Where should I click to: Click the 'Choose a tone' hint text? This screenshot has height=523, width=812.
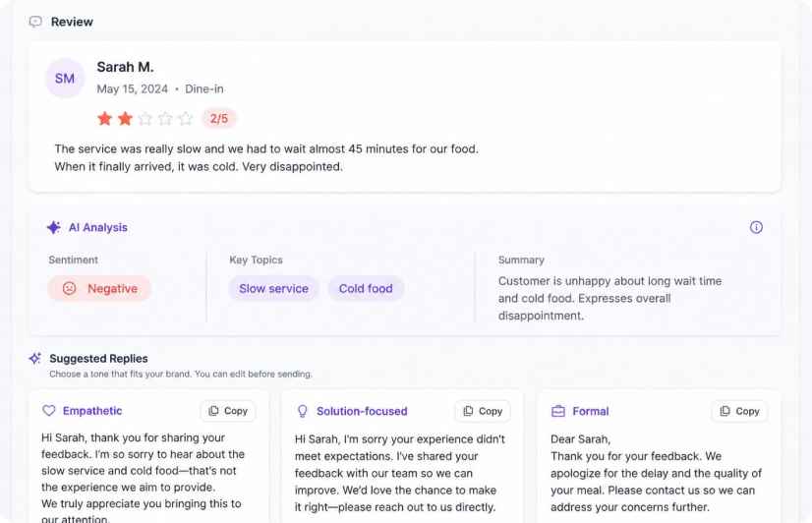181,374
